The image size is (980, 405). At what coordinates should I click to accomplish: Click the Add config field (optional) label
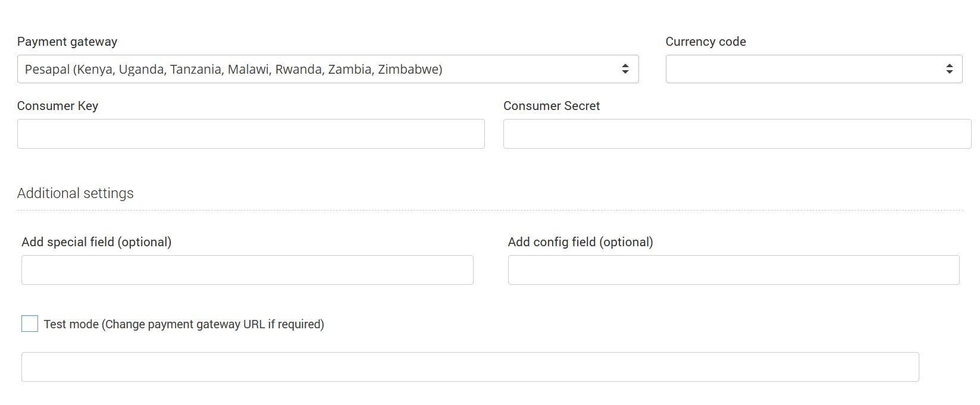pos(580,242)
